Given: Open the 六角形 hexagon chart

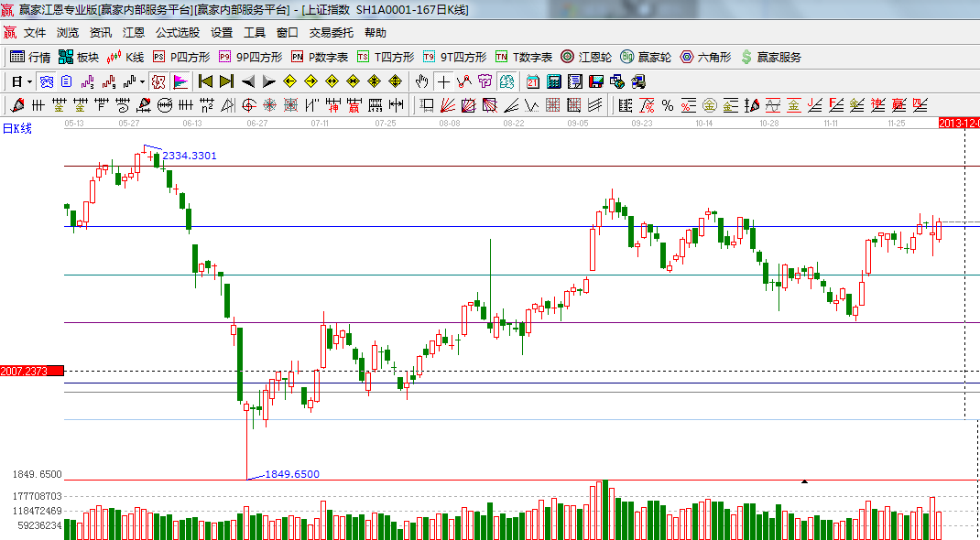Looking at the screenshot, I should tap(705, 57).
